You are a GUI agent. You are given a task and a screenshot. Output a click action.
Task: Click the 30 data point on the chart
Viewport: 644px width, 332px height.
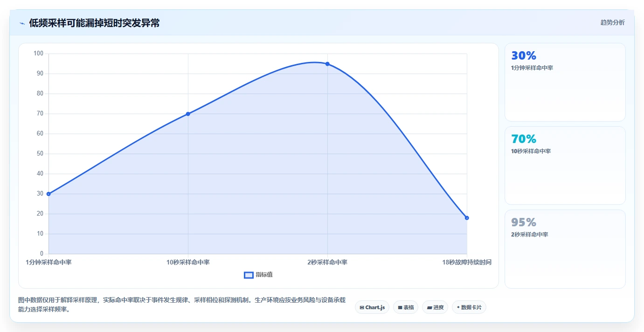pos(48,194)
